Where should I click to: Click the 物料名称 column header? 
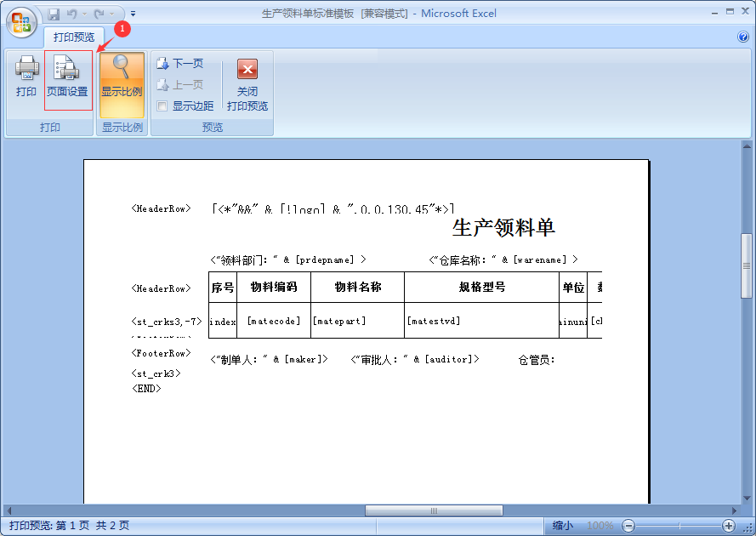coord(358,287)
